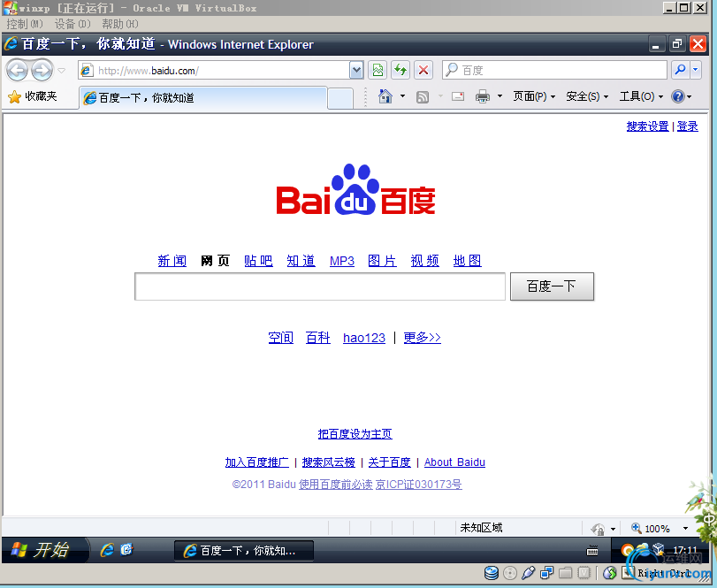Open the 安全(S) menu
This screenshot has width=717, height=588.
click(587, 96)
